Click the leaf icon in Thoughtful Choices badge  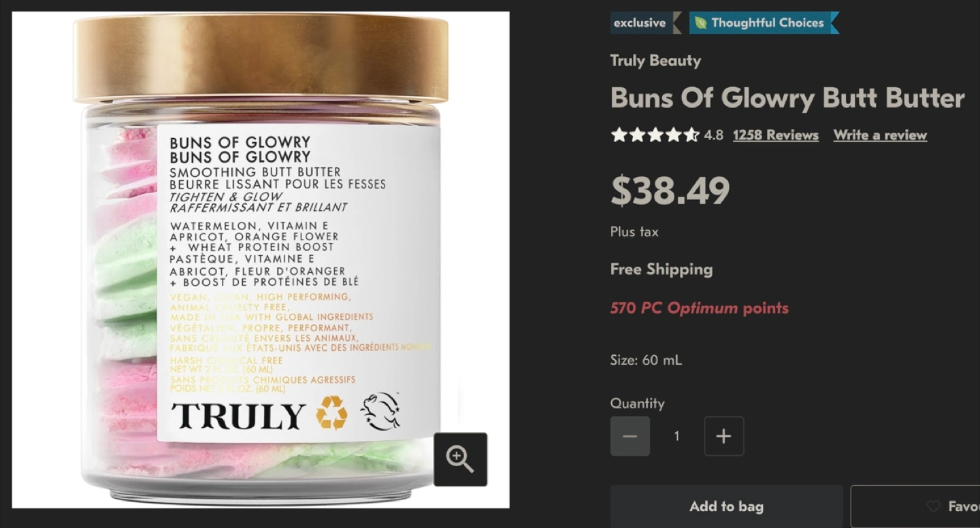point(700,23)
